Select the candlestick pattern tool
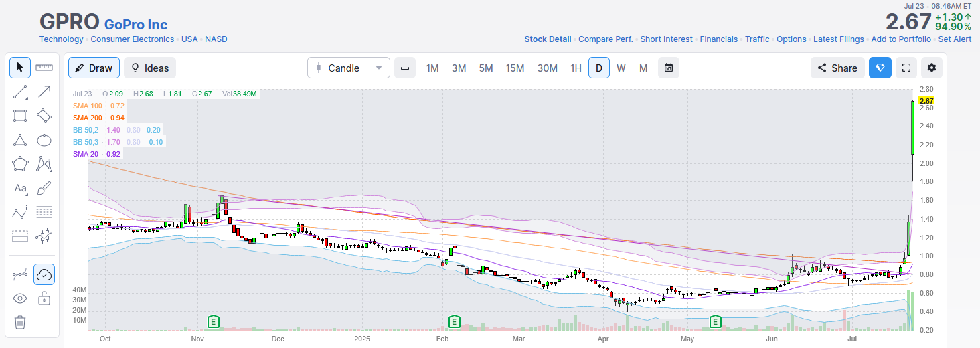 click(44, 236)
